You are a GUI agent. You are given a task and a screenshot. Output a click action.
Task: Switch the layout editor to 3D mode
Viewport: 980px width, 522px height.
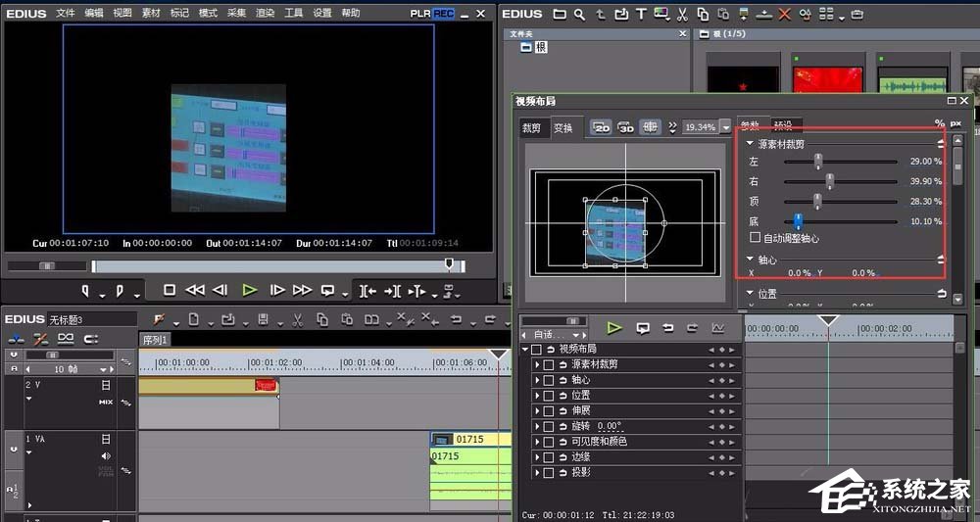click(x=624, y=127)
